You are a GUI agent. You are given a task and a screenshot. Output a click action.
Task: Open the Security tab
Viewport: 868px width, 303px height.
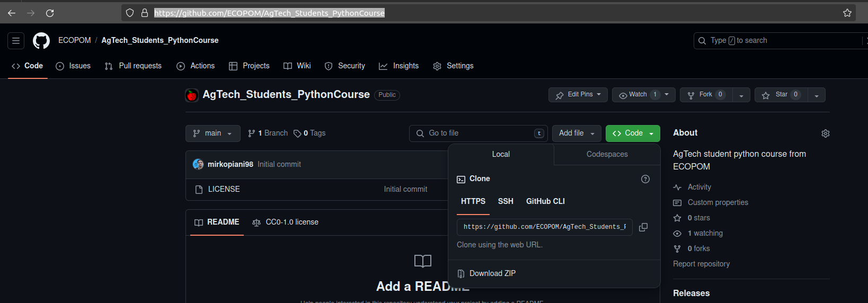coord(345,66)
